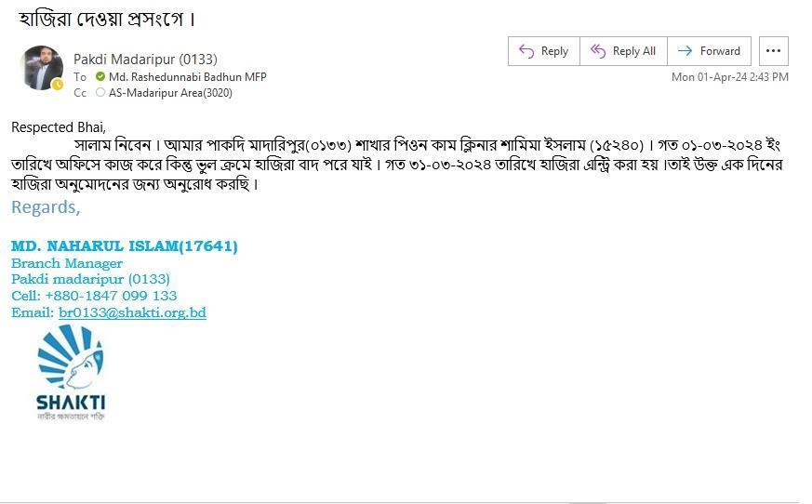This screenshot has width=812, height=504.
Task: Click the yellow clock status badge on avatar
Action: tap(58, 84)
